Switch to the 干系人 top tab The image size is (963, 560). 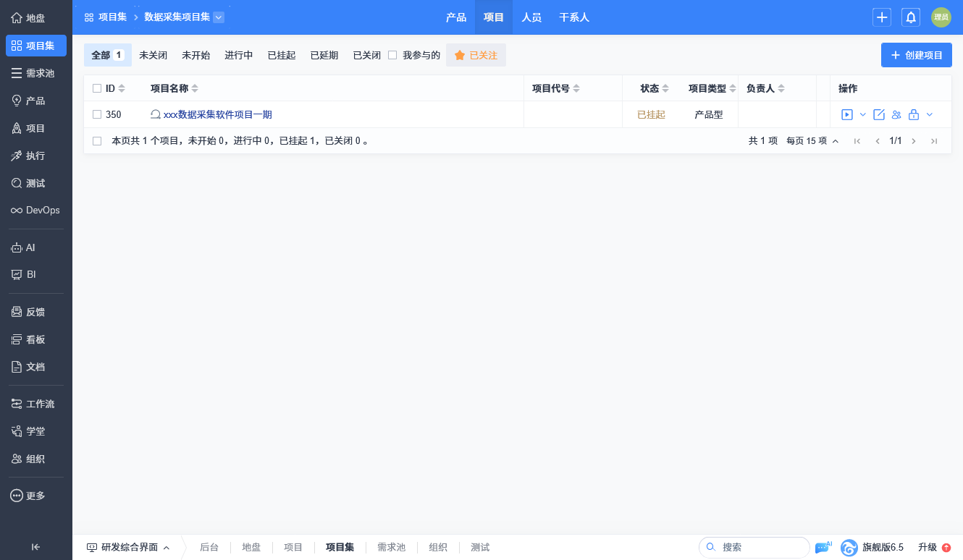click(574, 17)
